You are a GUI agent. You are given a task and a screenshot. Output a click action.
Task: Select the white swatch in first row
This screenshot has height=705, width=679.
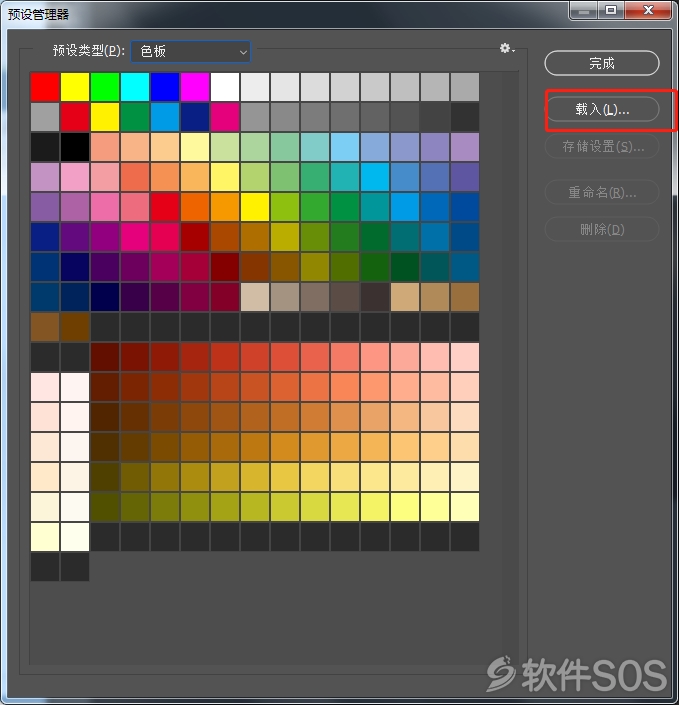point(225,87)
